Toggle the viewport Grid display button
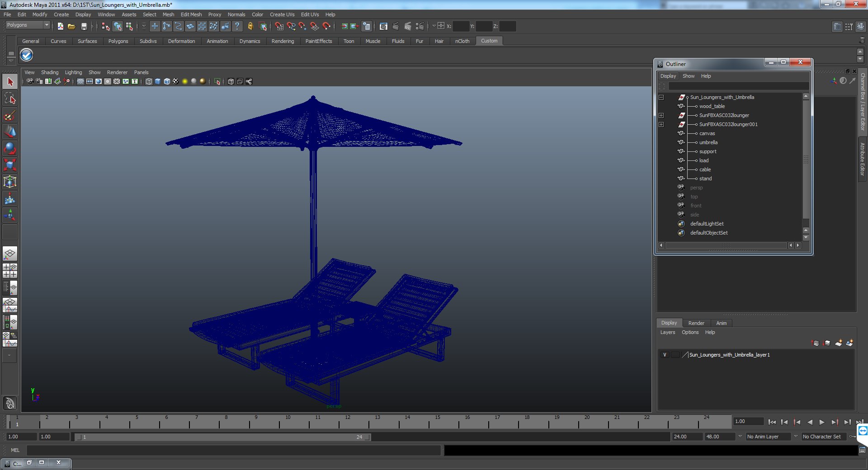 (80, 81)
